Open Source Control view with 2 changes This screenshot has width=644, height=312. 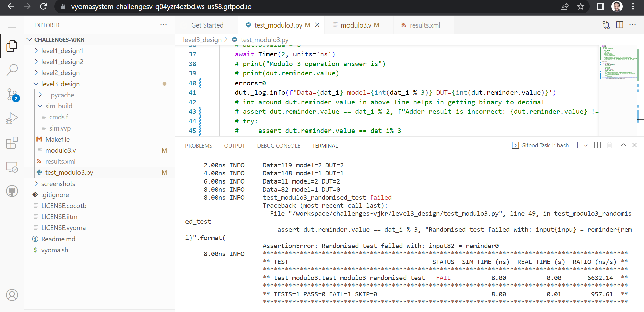13,95
